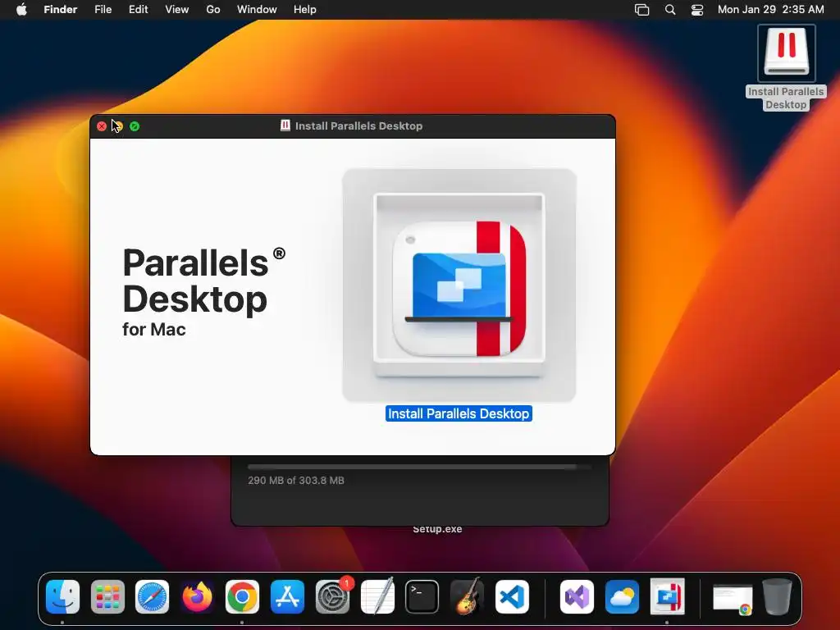
Task: Launch Visual Studio Code from the Dock
Action: [x=512, y=597]
